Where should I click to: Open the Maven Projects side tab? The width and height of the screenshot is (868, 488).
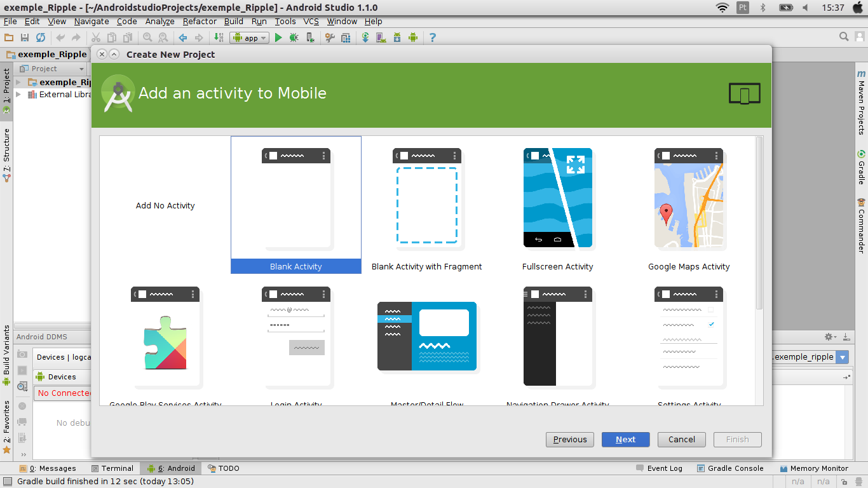click(861, 102)
